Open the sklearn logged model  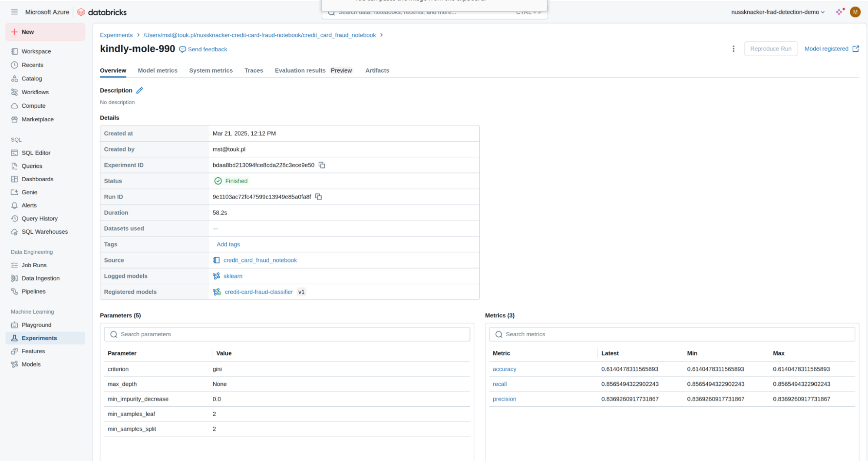(233, 276)
